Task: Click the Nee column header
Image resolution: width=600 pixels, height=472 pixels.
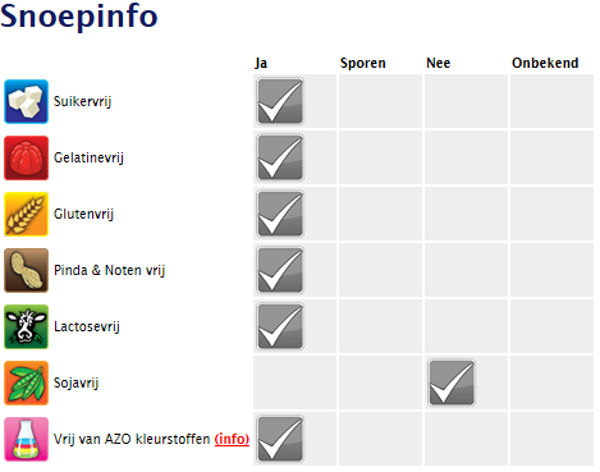Action: click(x=438, y=63)
